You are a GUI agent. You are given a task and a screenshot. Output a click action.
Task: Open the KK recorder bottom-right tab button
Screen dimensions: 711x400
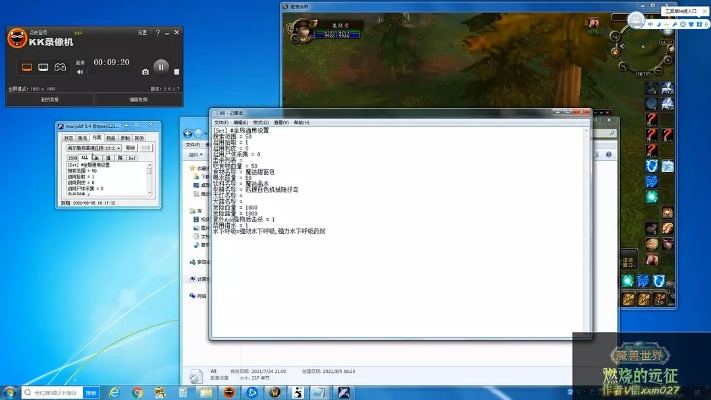click(x=139, y=99)
